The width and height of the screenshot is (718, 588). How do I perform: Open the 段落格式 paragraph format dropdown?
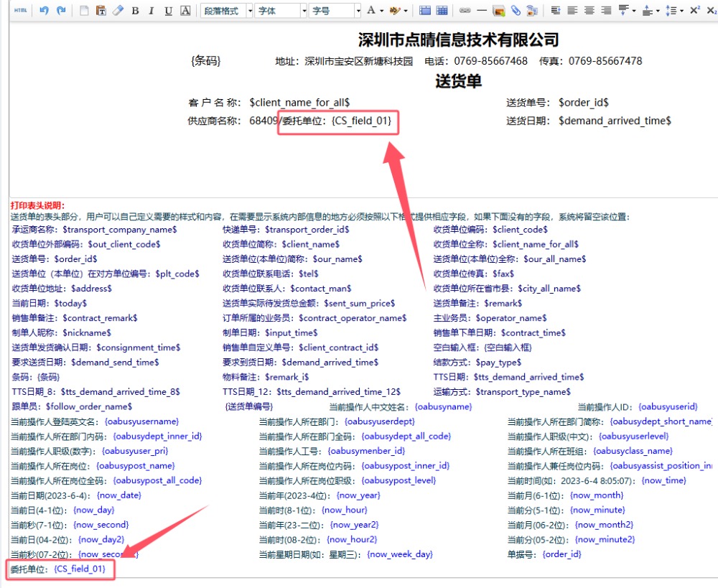tap(227, 11)
